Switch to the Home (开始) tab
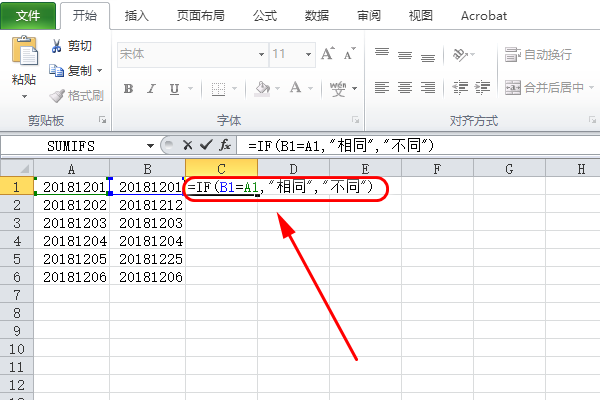 (85, 16)
